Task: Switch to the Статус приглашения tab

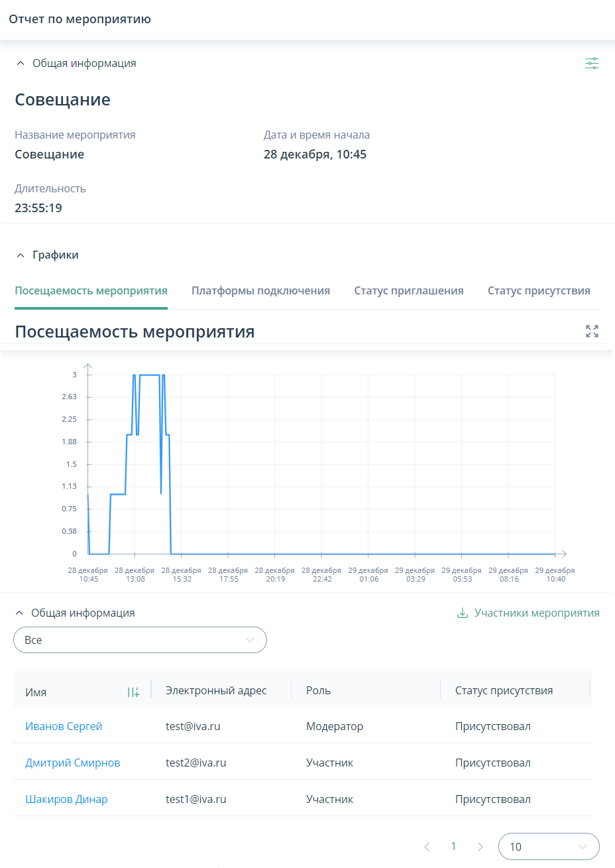Action: 409,290
